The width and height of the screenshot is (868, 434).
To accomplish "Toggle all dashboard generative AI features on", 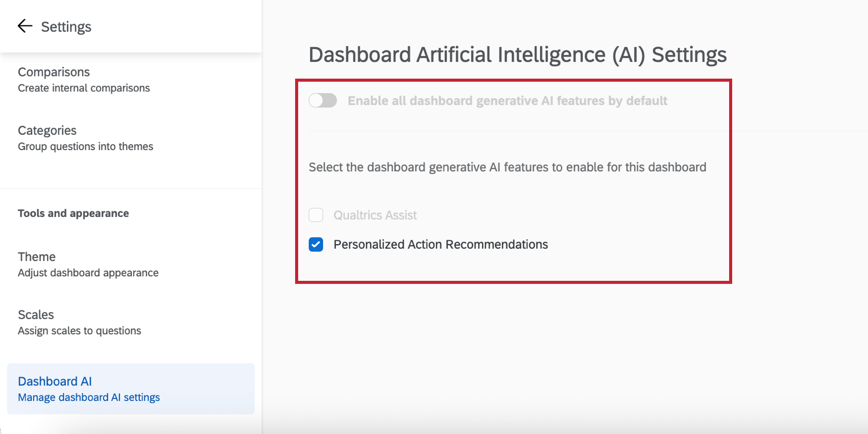I will (323, 101).
